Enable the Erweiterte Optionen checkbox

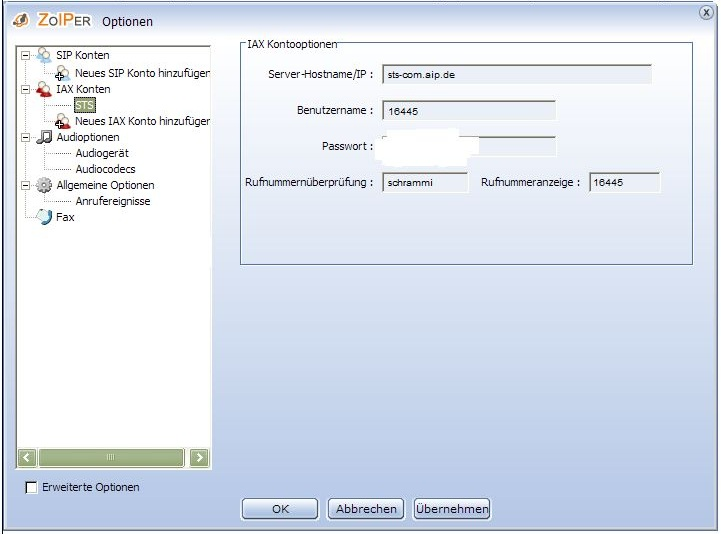(x=31, y=488)
